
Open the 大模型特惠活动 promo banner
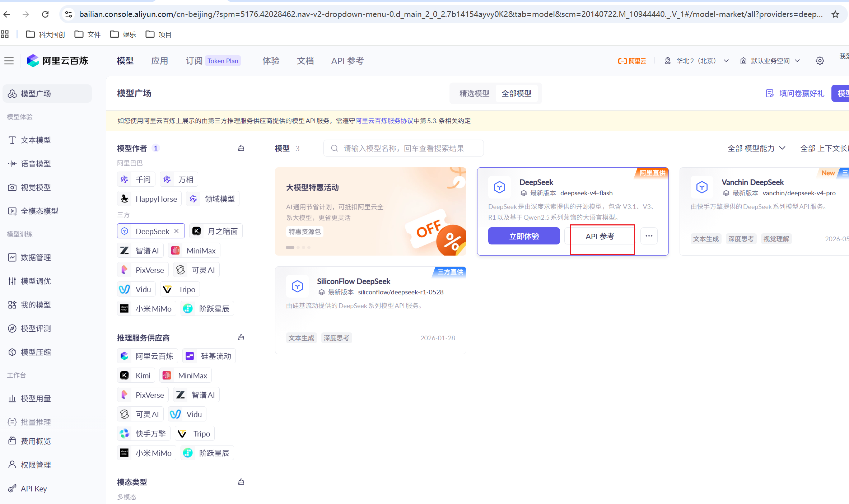click(370, 211)
